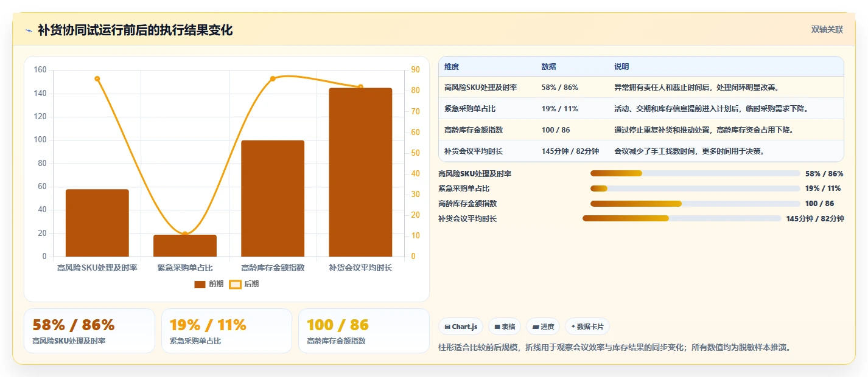Click the line point above 高风险SKU bar
The width and height of the screenshot is (868, 377).
point(97,78)
